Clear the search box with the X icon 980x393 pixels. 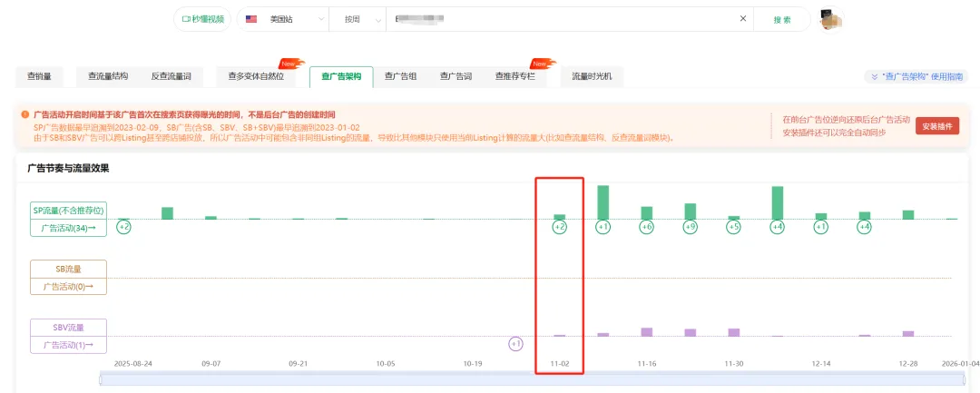point(743,19)
